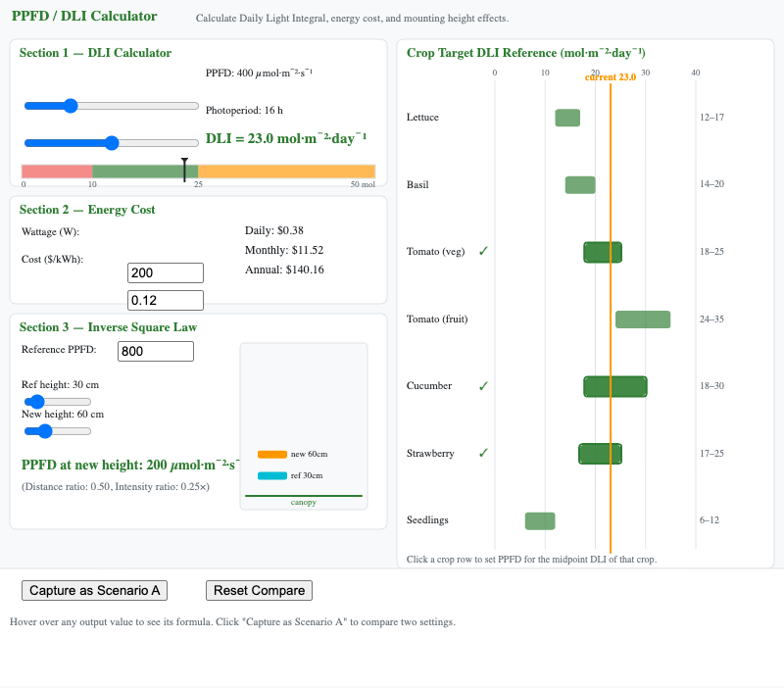Click the Annual: $140.16 cost value
The height and width of the screenshot is (688, 784).
pyautogui.click(x=284, y=270)
